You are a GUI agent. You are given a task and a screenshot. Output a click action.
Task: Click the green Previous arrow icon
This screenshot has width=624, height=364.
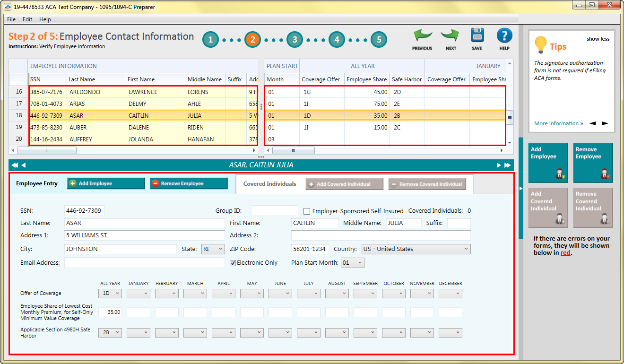coord(422,36)
